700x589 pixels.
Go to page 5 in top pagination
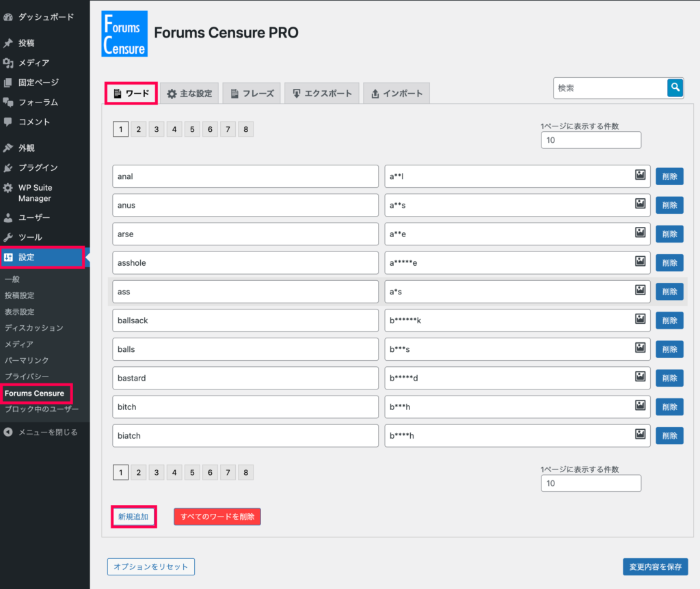click(x=192, y=129)
